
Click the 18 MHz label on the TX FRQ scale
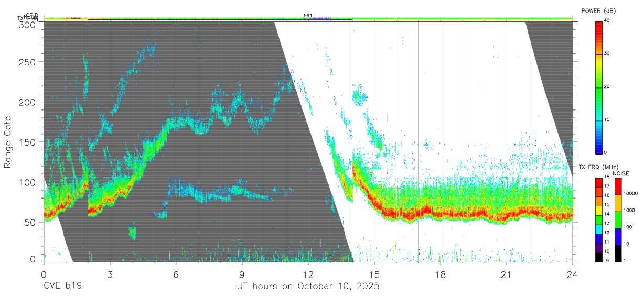pyautogui.click(x=606, y=177)
